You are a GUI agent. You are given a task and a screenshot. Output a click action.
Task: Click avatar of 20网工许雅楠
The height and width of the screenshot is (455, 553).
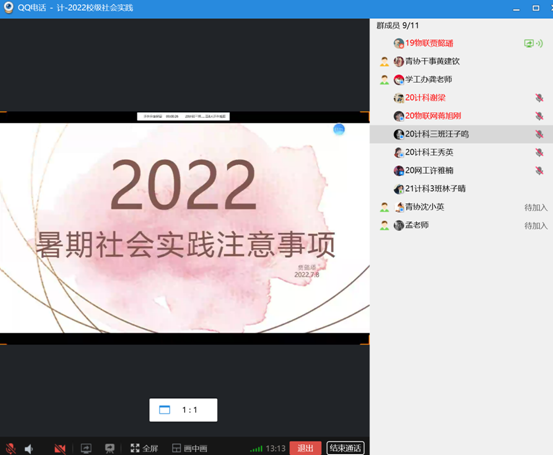point(399,171)
